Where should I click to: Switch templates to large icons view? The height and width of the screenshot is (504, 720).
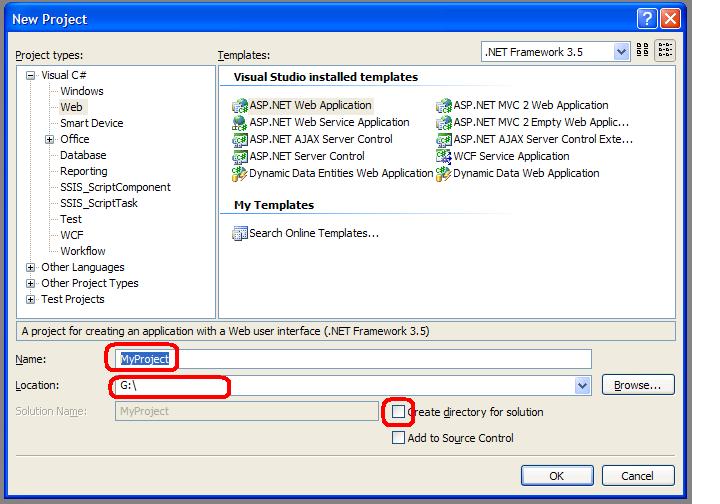point(642,50)
